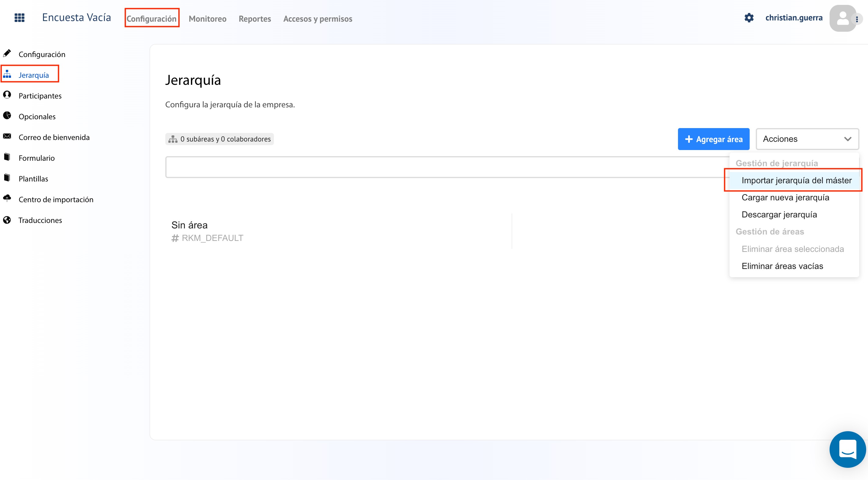Click the Jerarquía org-chart sidebar icon

coord(7,74)
